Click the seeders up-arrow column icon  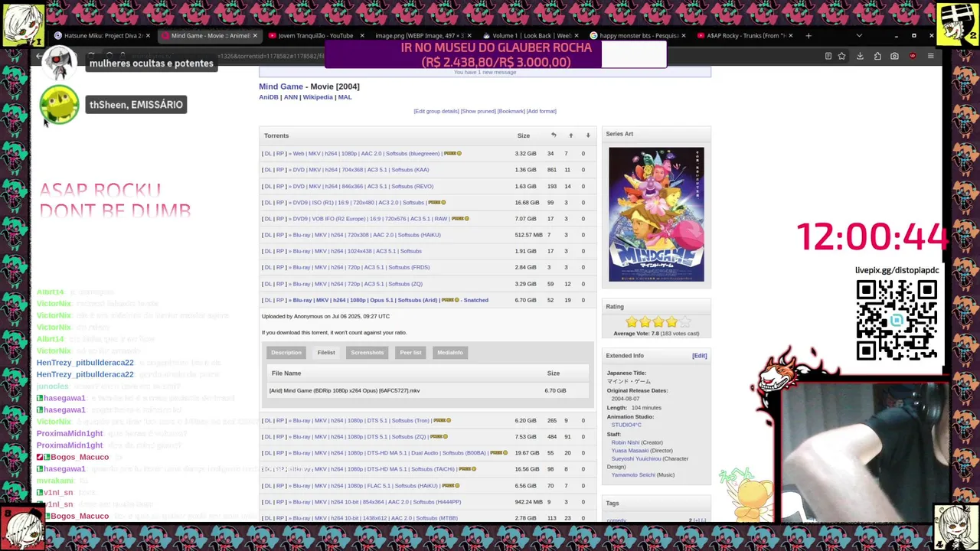point(570,135)
